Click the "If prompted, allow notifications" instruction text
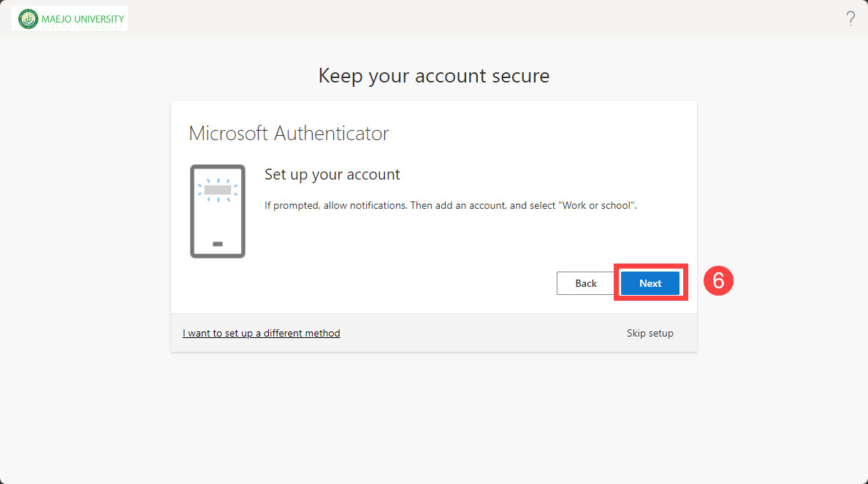 click(335, 206)
